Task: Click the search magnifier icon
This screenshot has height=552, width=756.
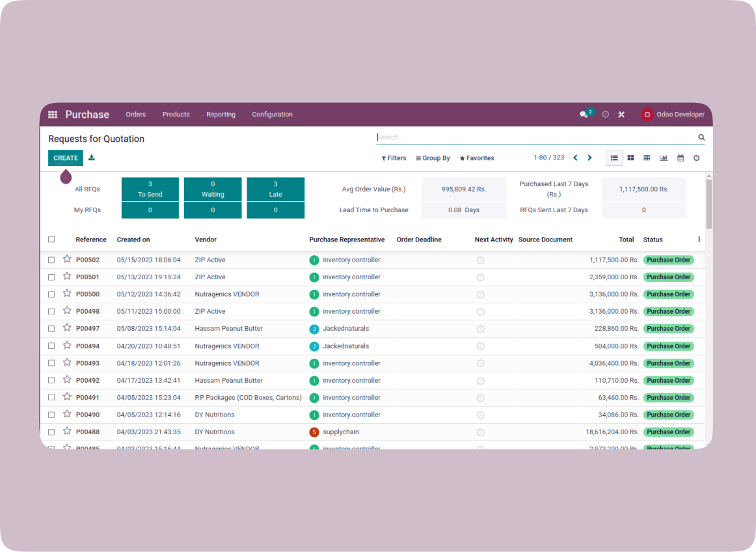Action: [701, 137]
